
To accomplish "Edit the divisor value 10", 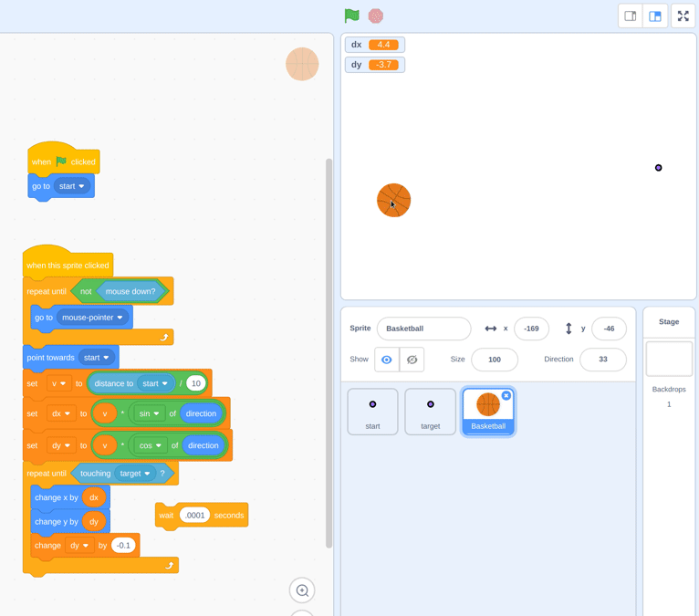I will pos(196,383).
